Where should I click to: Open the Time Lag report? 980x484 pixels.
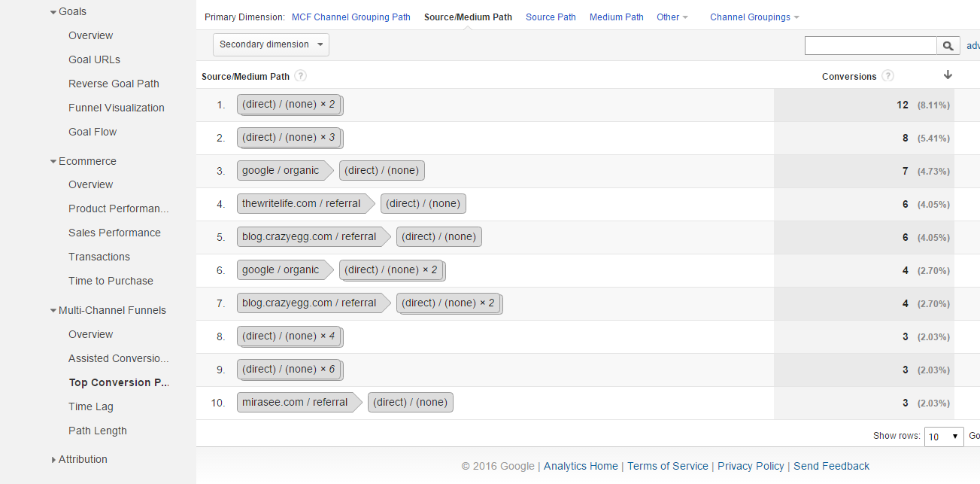(x=90, y=406)
